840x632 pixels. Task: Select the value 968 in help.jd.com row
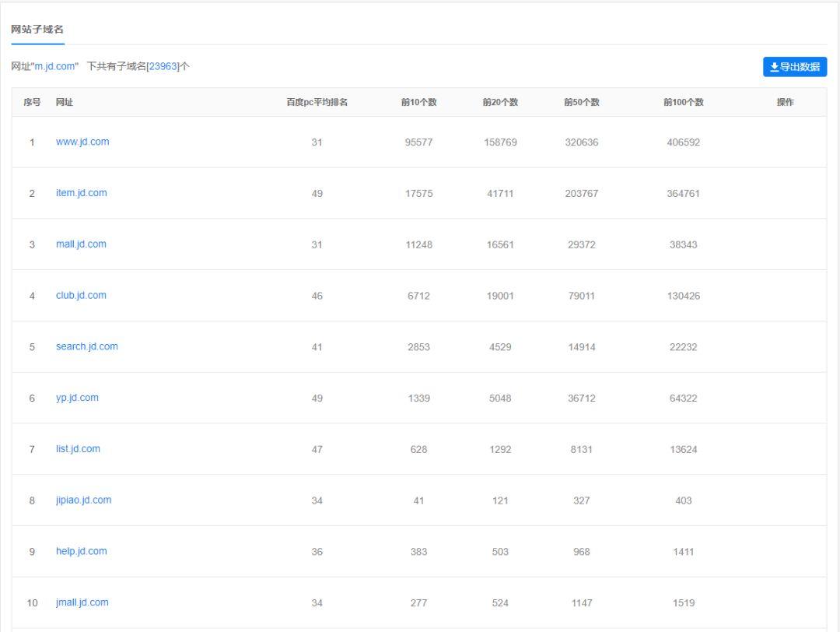(x=582, y=552)
